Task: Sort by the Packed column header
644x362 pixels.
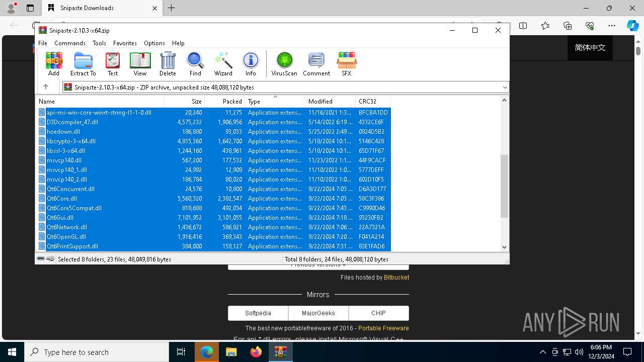Action: [224, 102]
